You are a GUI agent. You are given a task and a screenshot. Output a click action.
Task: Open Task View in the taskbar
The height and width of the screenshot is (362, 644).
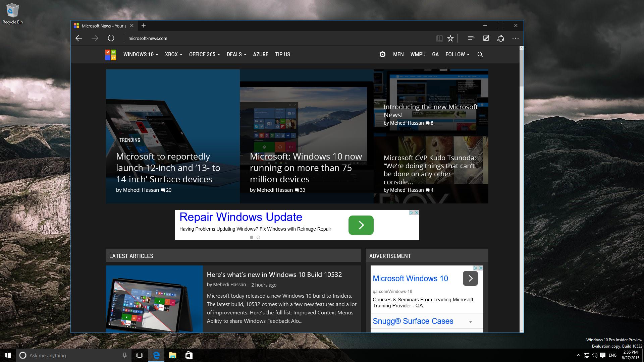click(x=140, y=355)
